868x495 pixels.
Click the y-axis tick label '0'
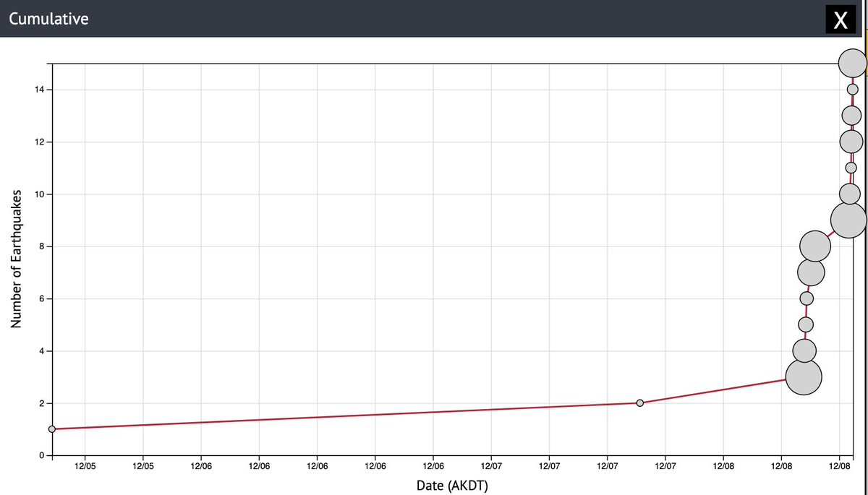42,456
